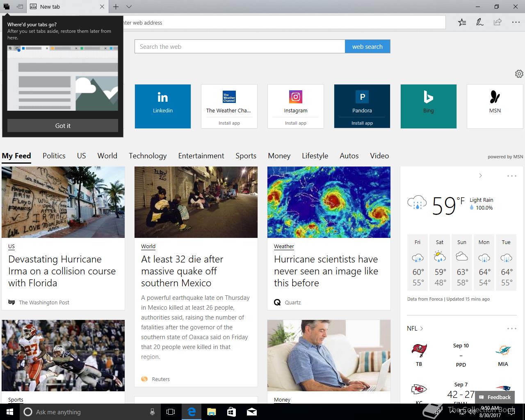Switch to the Autos tab
Viewport: 525px width, 420px height.
point(349,156)
